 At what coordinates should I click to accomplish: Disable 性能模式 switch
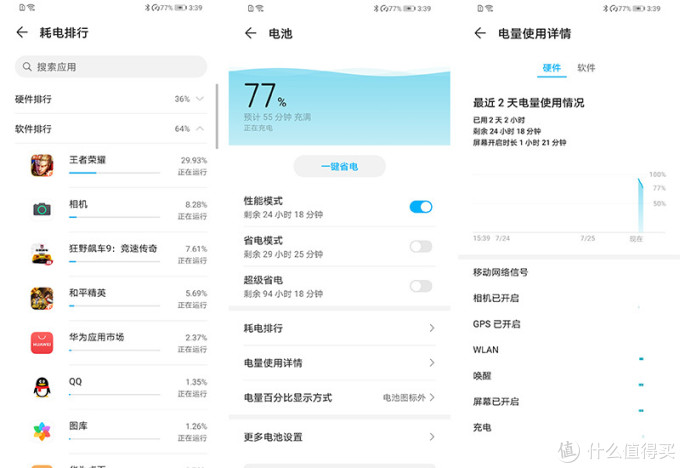(x=421, y=207)
